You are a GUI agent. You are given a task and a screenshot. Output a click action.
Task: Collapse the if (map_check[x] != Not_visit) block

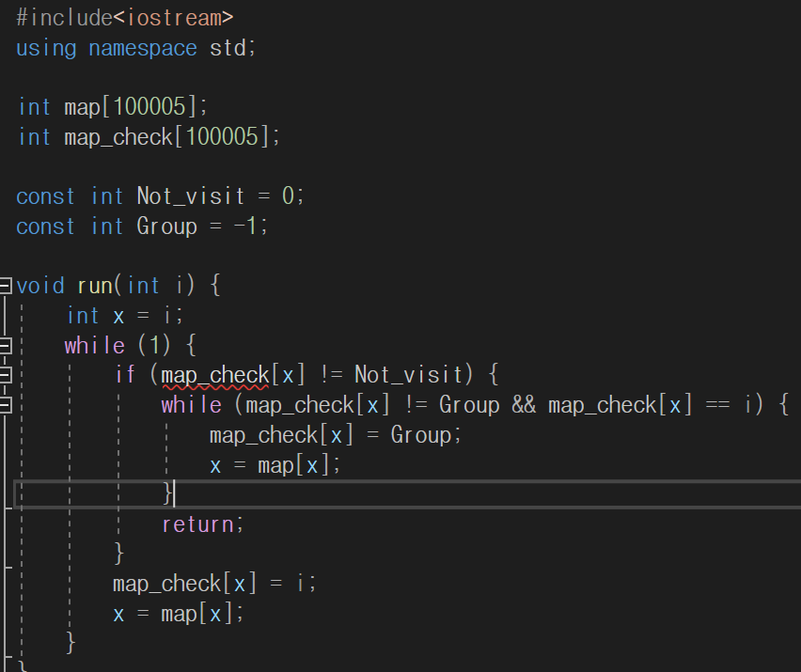click(x=5, y=376)
